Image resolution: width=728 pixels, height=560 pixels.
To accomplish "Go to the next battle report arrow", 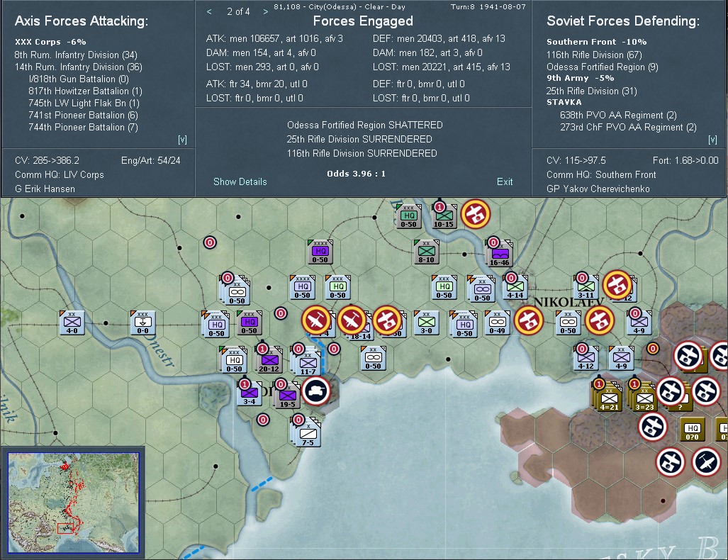I will (266, 11).
